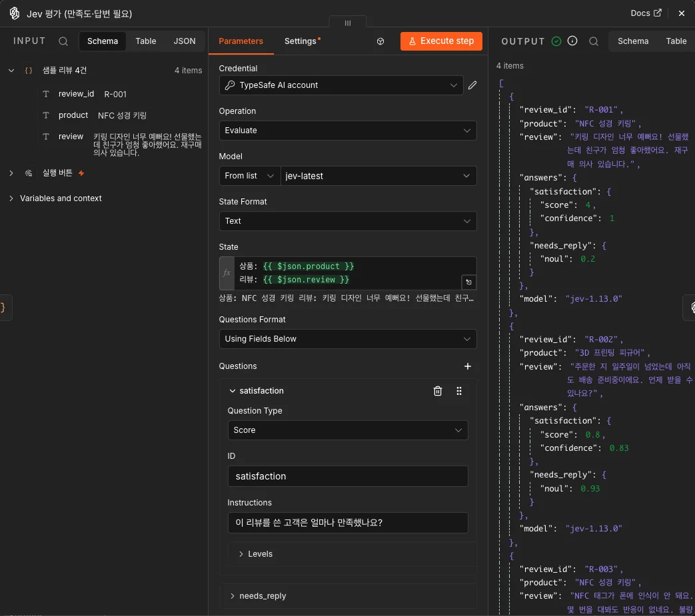
Task: Open the From list model mode dropdown
Action: (x=249, y=176)
